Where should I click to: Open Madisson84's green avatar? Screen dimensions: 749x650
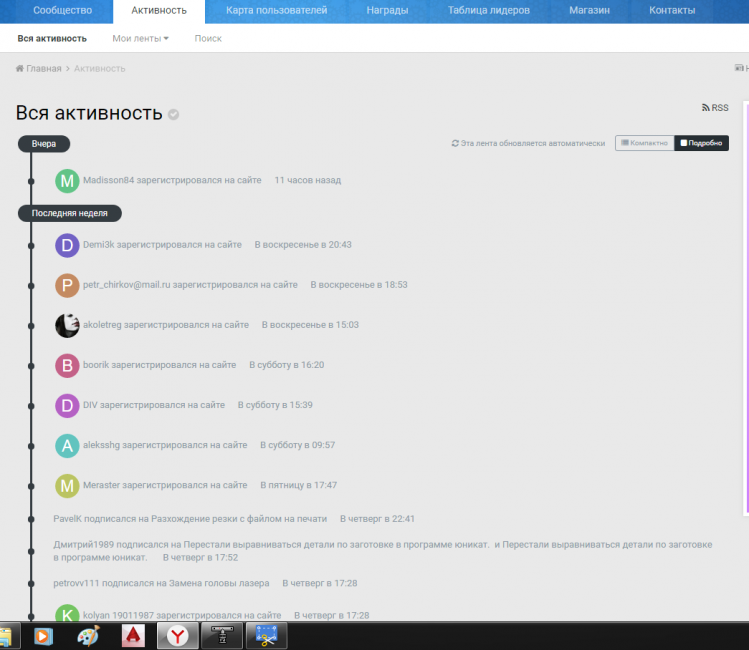(67, 181)
